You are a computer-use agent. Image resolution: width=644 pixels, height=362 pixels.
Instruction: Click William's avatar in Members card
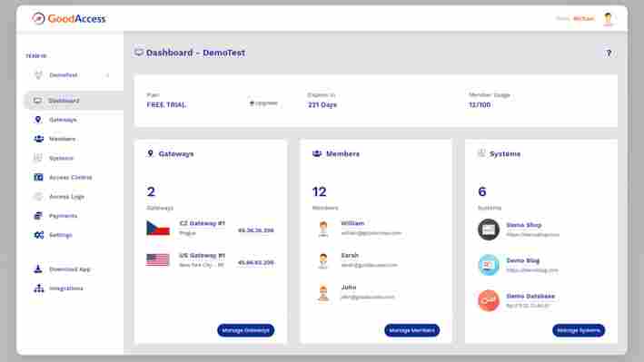[323, 229]
